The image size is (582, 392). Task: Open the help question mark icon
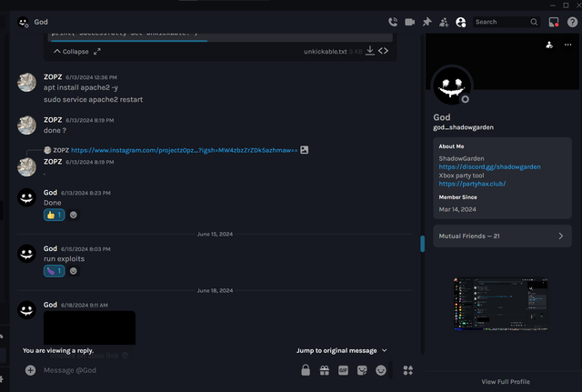coord(572,22)
